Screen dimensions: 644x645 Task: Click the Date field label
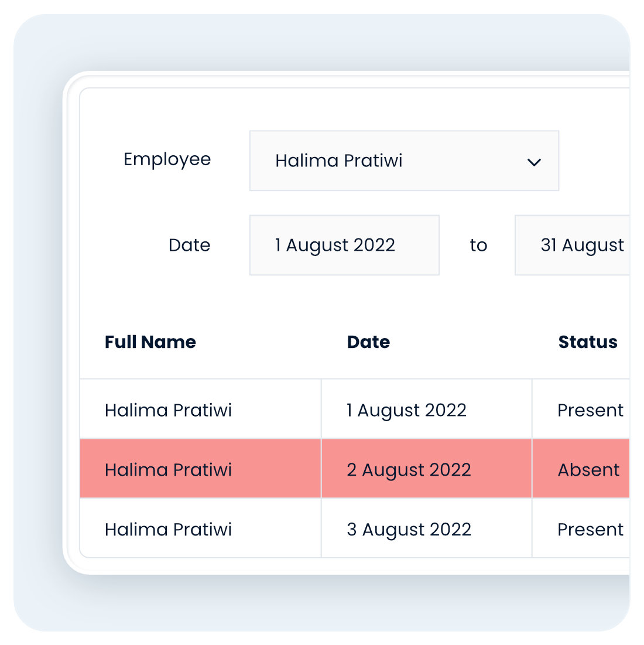point(189,245)
